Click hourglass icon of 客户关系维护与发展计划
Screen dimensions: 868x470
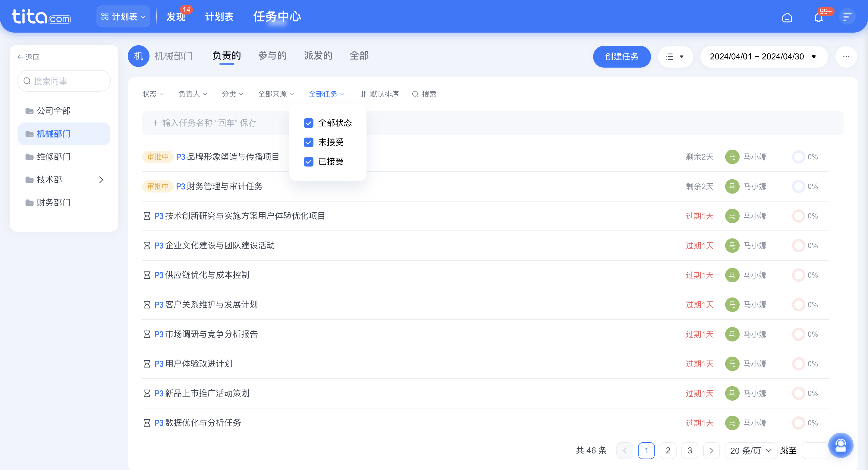coord(147,305)
